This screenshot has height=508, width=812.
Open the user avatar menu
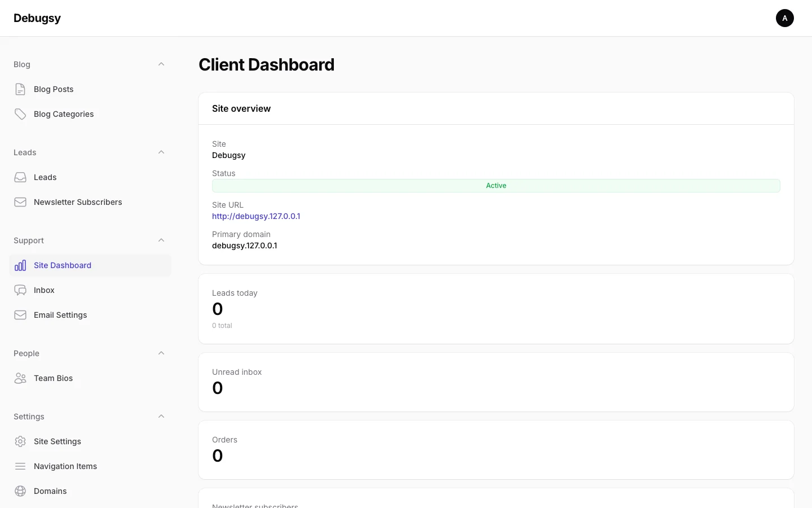pyautogui.click(x=785, y=18)
